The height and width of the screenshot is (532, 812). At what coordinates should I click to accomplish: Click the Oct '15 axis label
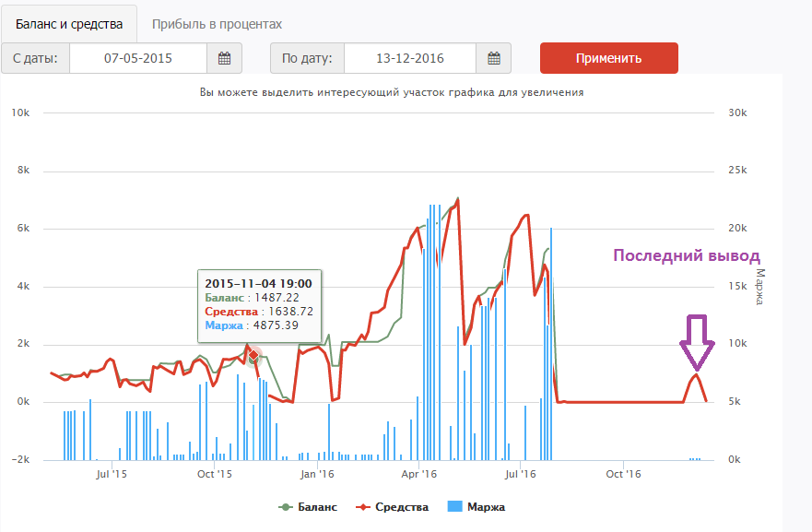(215, 474)
